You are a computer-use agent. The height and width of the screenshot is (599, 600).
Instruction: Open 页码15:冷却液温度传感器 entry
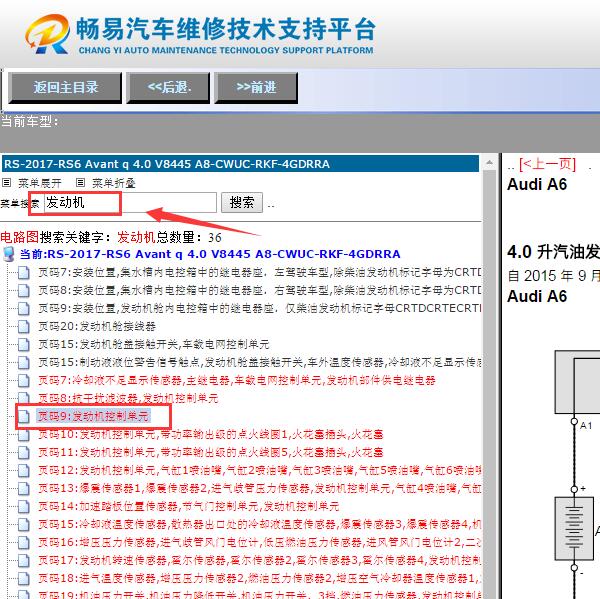[259, 524]
